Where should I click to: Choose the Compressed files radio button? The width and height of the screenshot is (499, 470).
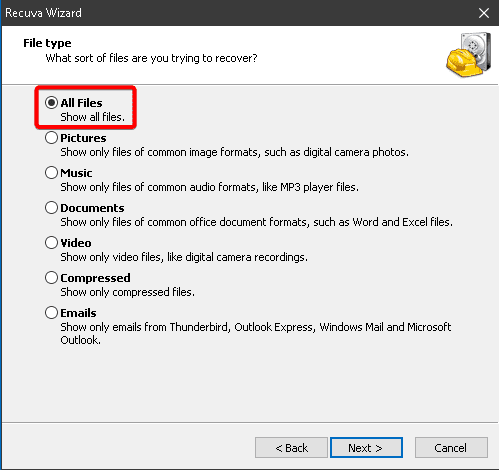51,278
